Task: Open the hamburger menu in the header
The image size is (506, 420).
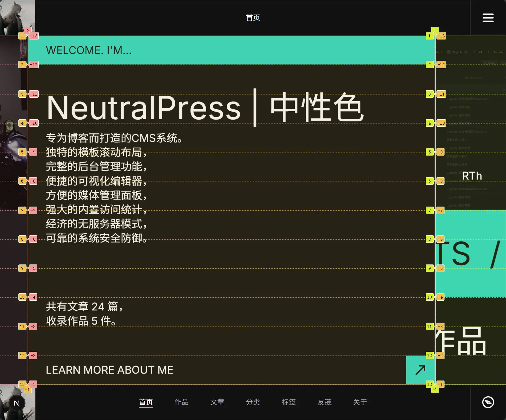Action: (x=488, y=18)
